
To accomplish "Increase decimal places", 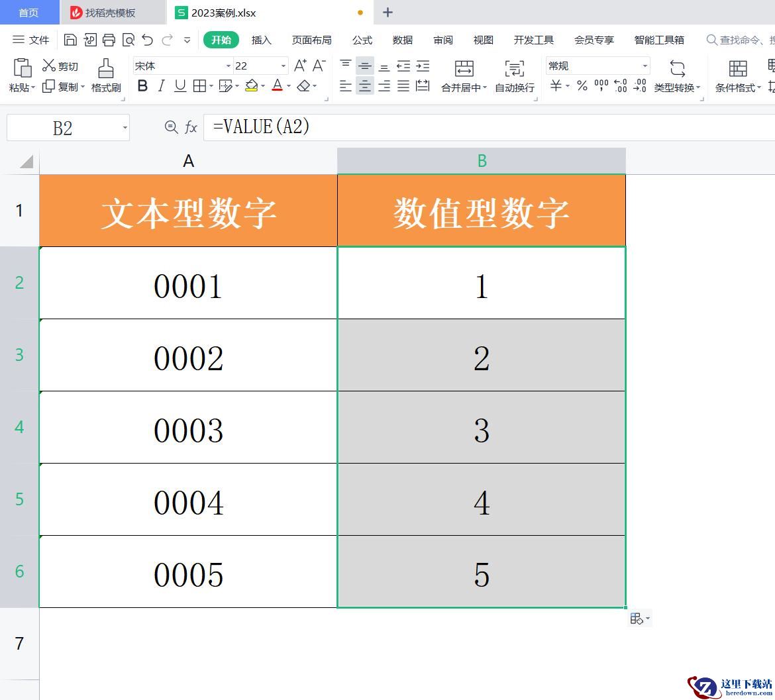I will click(x=620, y=86).
